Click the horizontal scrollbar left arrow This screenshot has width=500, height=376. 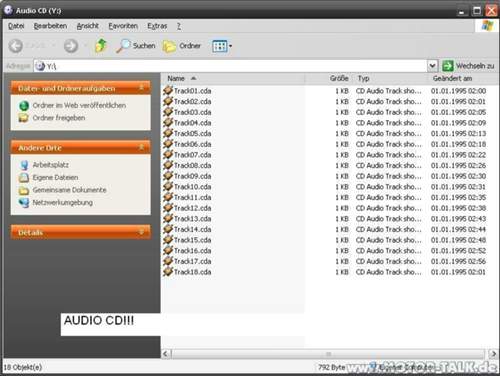point(166,354)
